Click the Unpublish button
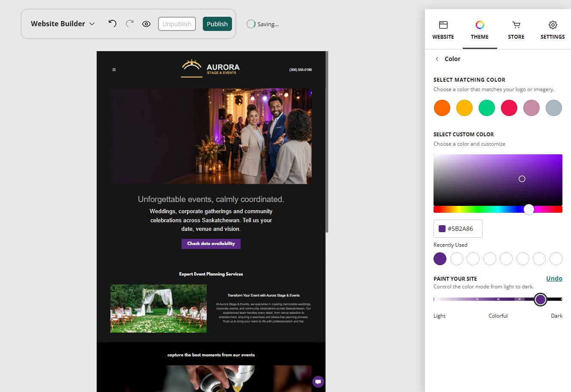Image resolution: width=571 pixels, height=392 pixels. click(177, 24)
